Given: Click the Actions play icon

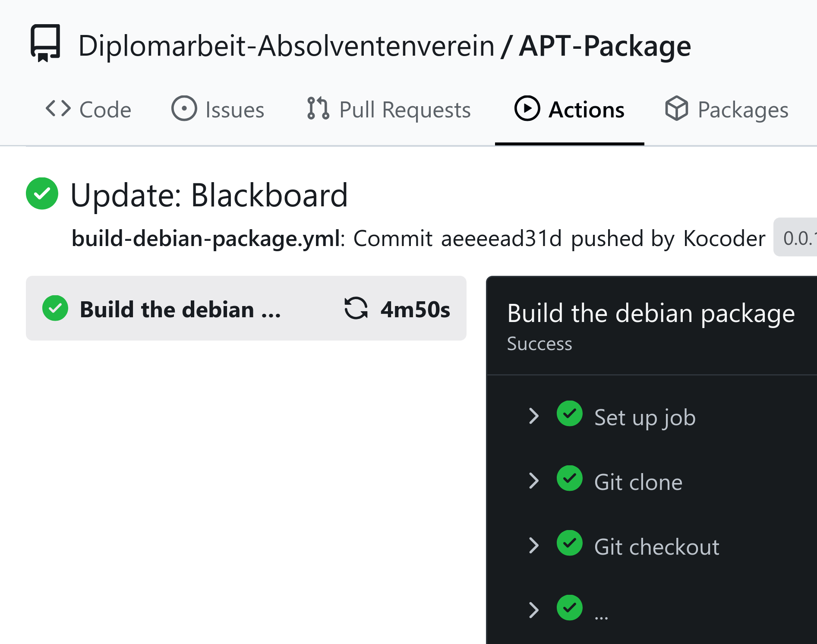Looking at the screenshot, I should pyautogui.click(x=527, y=108).
